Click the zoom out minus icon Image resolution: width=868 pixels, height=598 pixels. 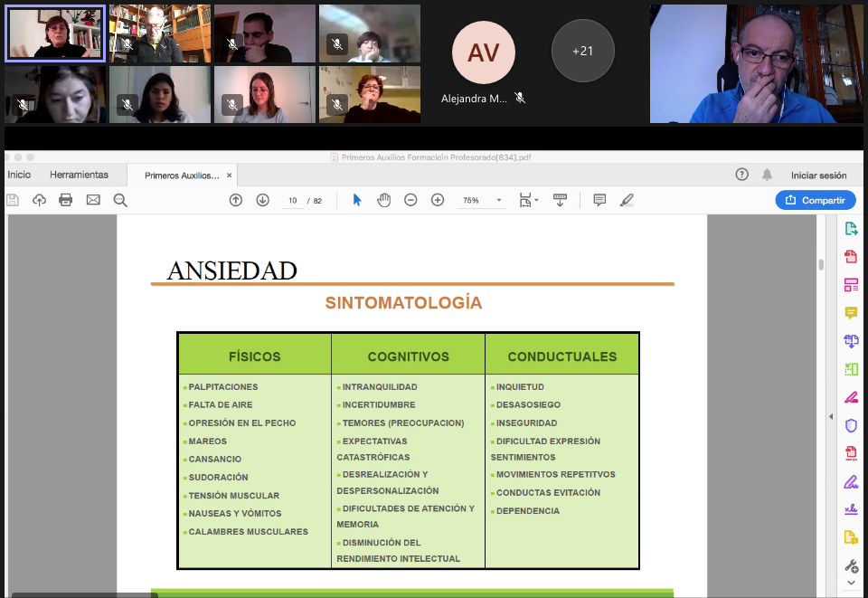410,200
